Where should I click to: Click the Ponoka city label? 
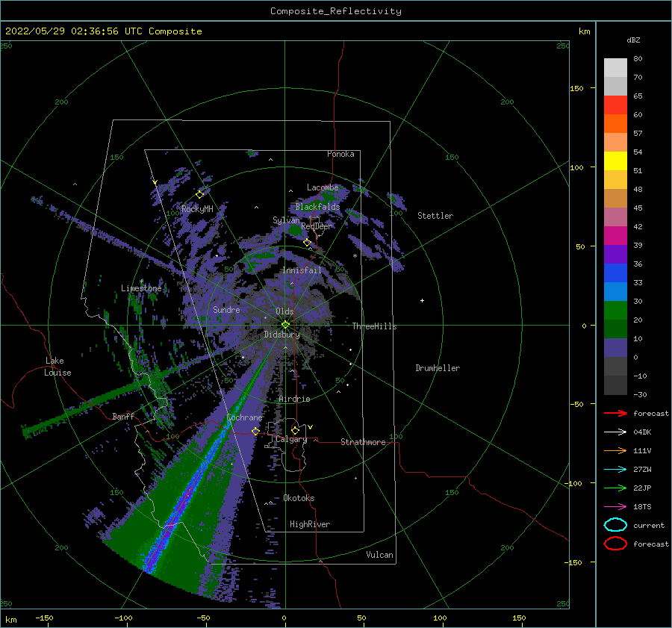pyautogui.click(x=340, y=154)
